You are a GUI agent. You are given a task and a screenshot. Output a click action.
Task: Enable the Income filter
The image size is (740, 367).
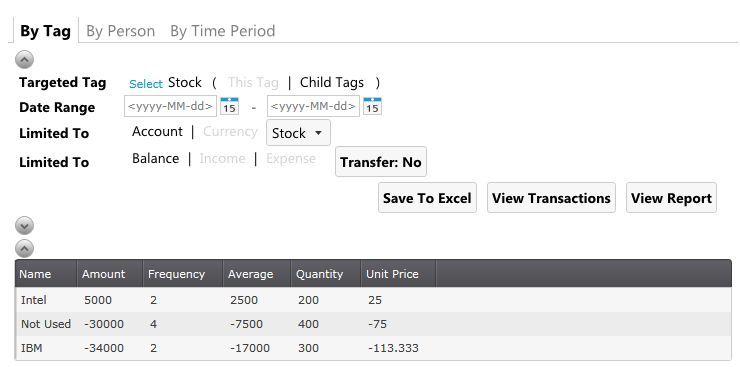click(x=222, y=158)
